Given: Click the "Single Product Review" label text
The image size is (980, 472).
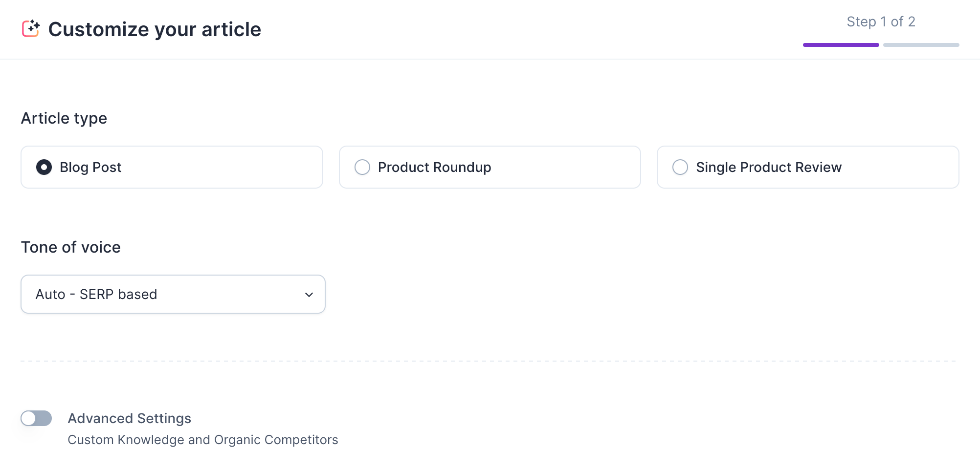Looking at the screenshot, I should coord(768,167).
